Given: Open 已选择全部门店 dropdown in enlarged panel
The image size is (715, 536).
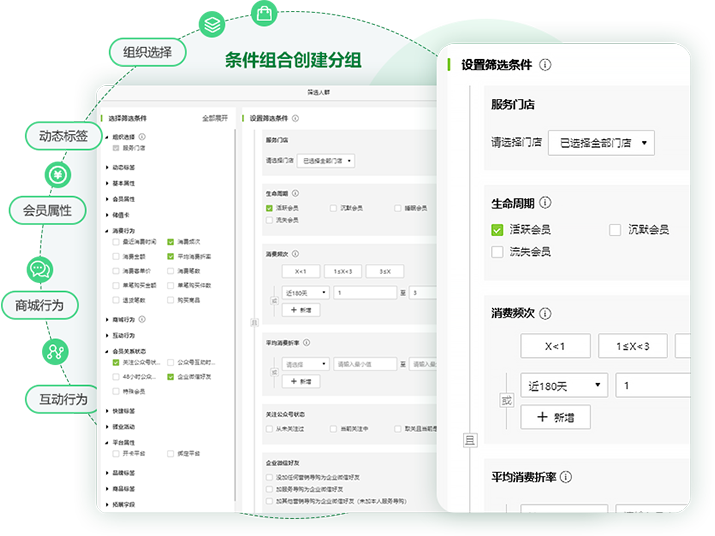Looking at the screenshot, I should pyautogui.click(x=601, y=143).
